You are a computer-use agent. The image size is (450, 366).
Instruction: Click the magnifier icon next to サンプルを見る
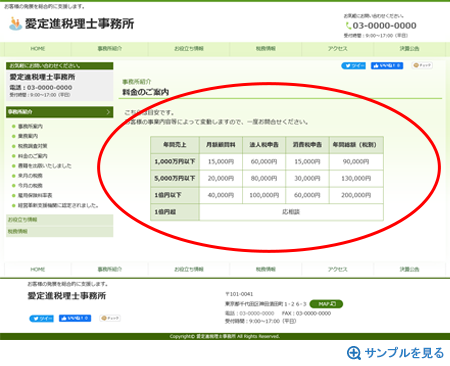pyautogui.click(x=354, y=353)
